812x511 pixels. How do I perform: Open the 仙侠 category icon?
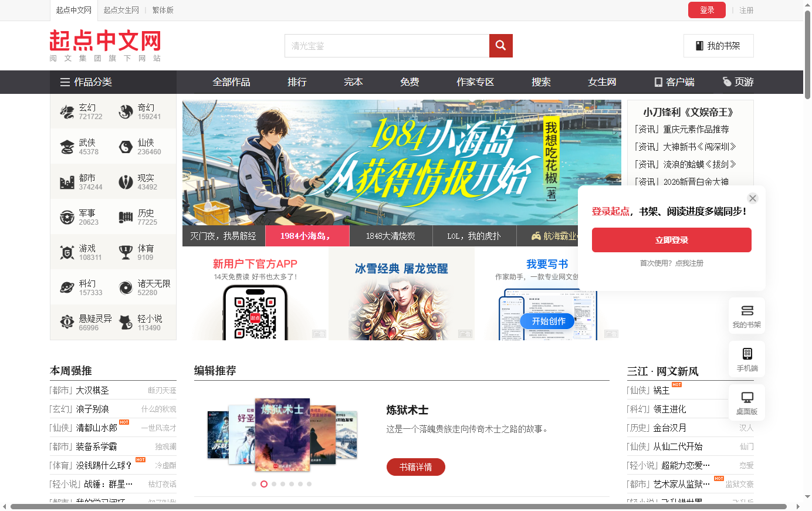[x=126, y=147]
